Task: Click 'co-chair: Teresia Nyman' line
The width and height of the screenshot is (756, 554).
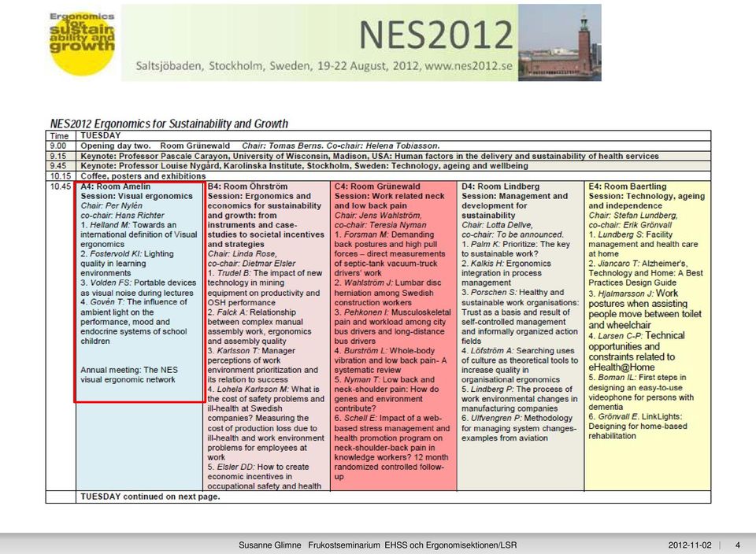Action: (x=380, y=225)
